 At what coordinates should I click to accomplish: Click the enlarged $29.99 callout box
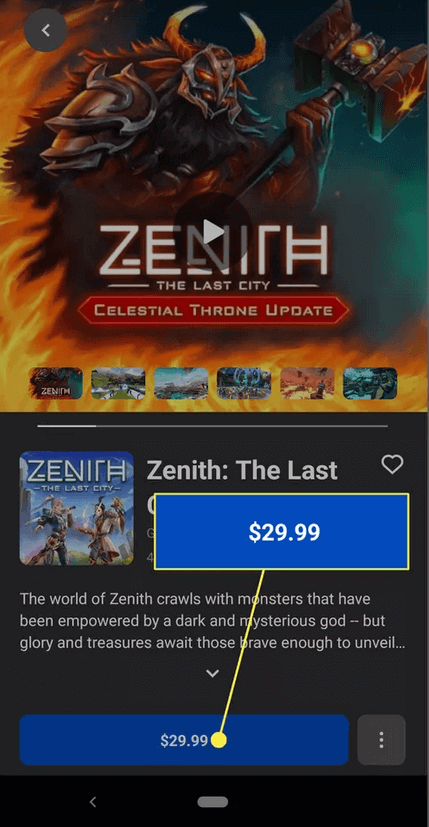click(x=282, y=532)
